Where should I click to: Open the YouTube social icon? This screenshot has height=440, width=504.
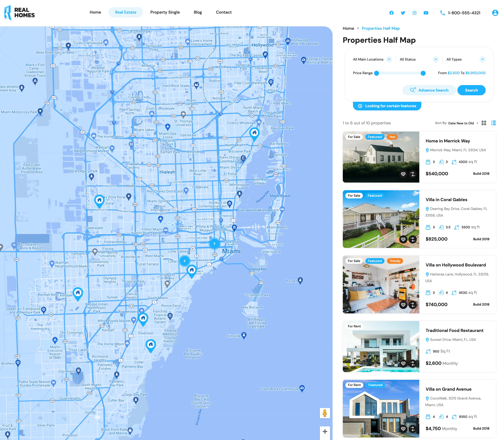point(426,13)
